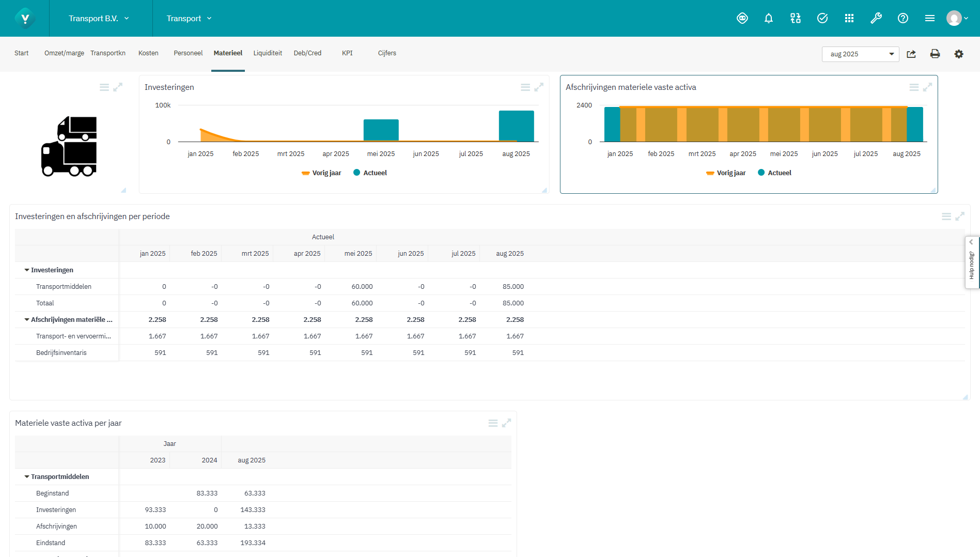Collapse the Investeringen row in the table
This screenshot has width=980, height=557.
26,270
